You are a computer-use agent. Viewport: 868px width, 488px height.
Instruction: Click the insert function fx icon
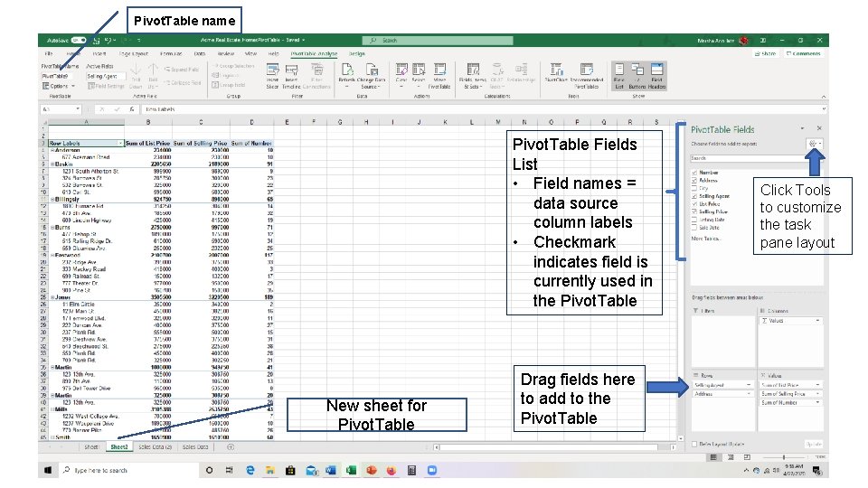click(x=132, y=109)
